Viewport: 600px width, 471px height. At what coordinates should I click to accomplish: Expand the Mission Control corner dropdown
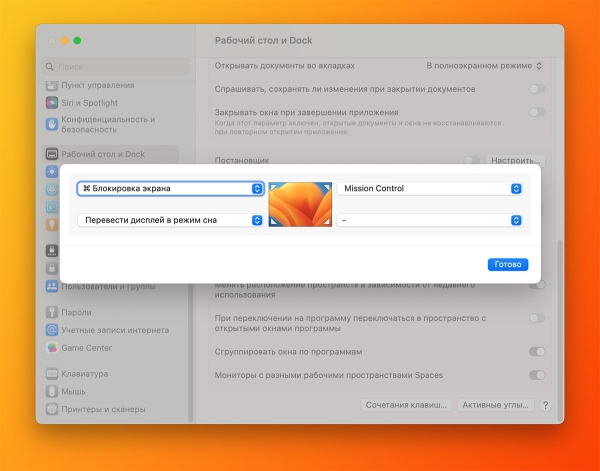(430, 188)
